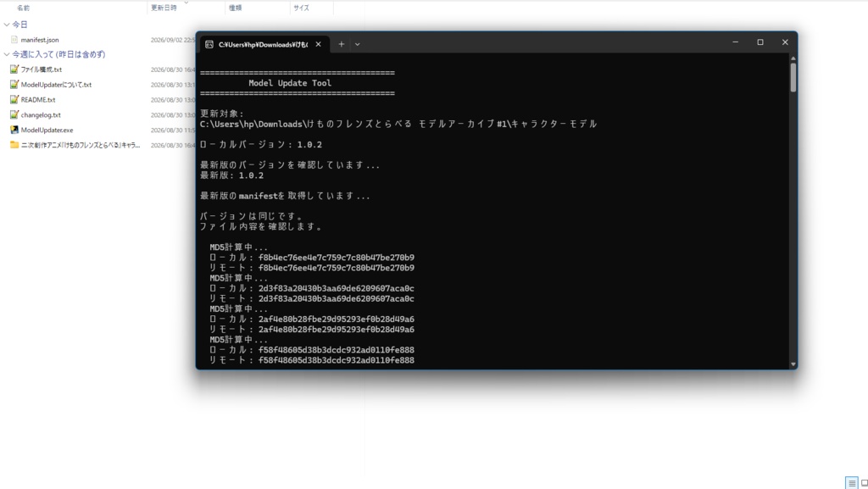Sort Explorer list by 種類 column
Image resolution: width=868 pixels, height=489 pixels.
(x=236, y=8)
